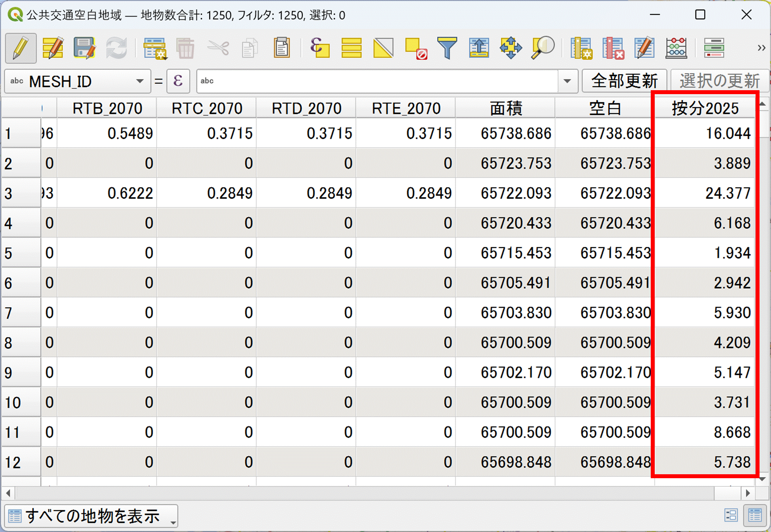Paste features from clipboard

[282, 48]
